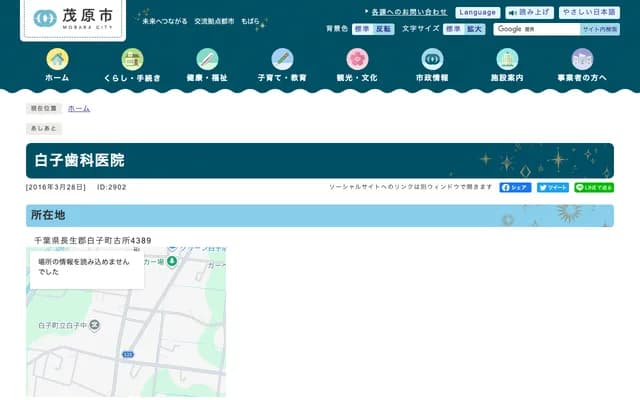The width and height of the screenshot is (640, 400).
Task: Open the 観光・文化 flower icon
Action: click(x=357, y=59)
